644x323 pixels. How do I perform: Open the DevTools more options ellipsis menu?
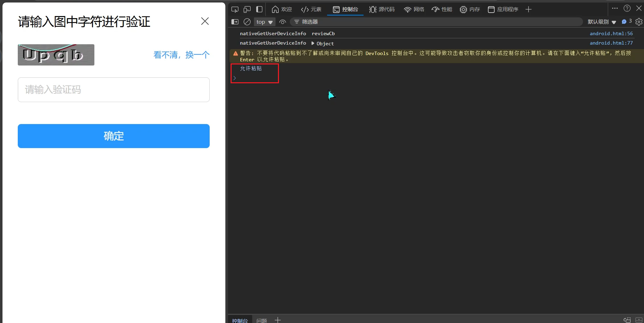[x=615, y=8]
